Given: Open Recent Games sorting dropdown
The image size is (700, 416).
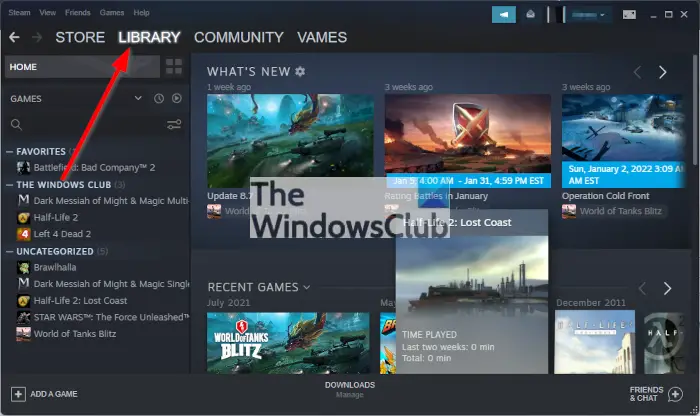Looking at the screenshot, I should point(307,287).
